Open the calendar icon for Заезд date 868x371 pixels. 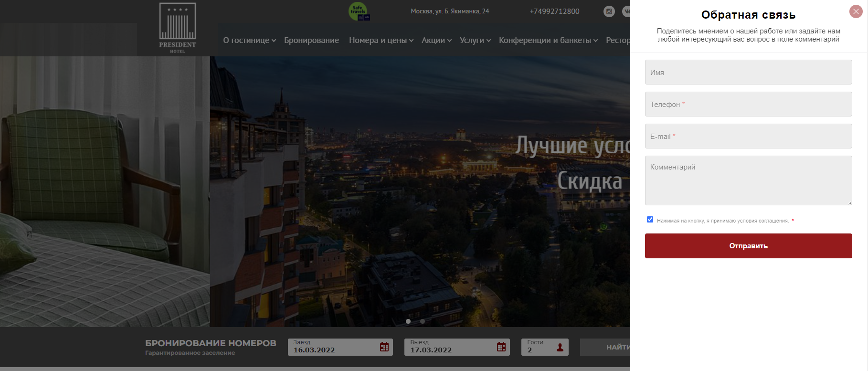tap(384, 347)
